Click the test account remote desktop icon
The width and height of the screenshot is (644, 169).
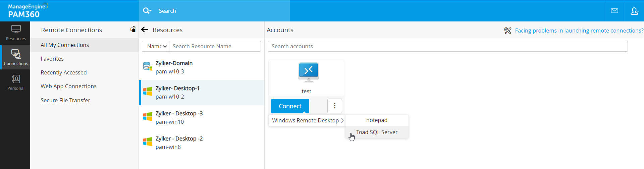pyautogui.click(x=308, y=72)
